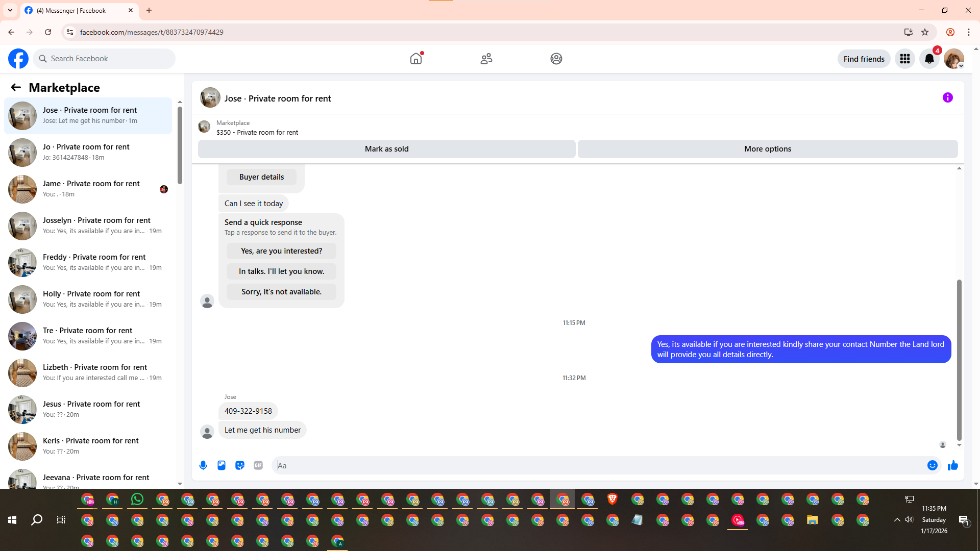Viewport: 980px width, 551px height.
Task: Open the Facebook menu grid icon
Action: click(904, 59)
